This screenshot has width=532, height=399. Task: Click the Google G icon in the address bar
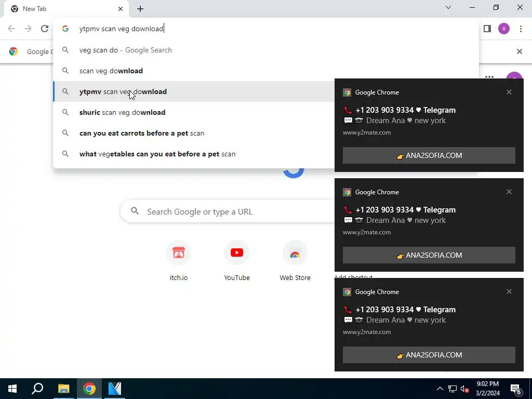[65, 29]
